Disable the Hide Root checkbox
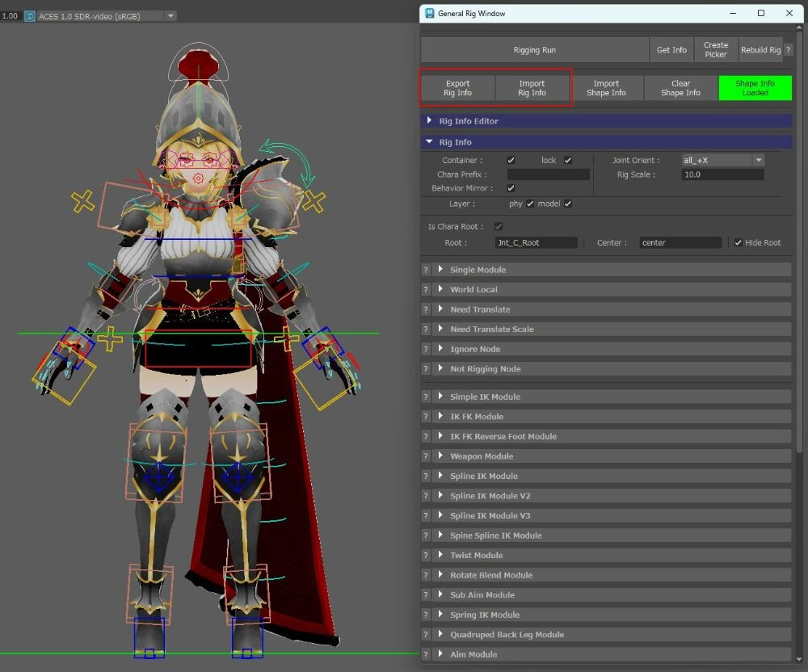 click(738, 243)
